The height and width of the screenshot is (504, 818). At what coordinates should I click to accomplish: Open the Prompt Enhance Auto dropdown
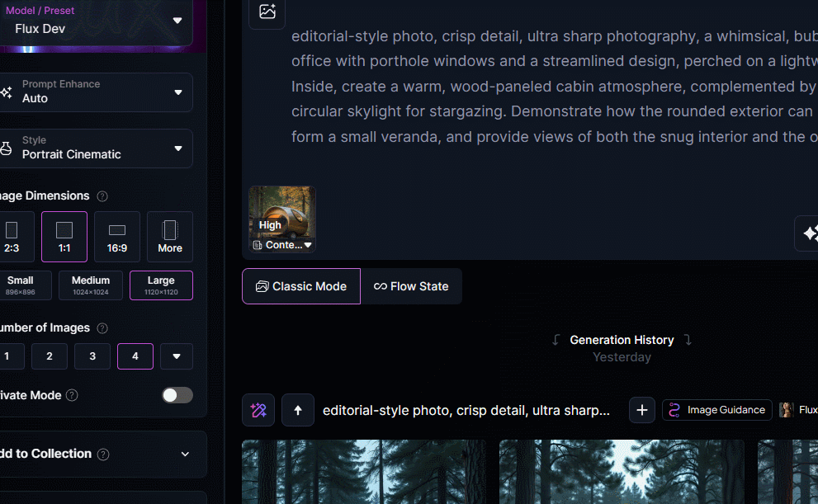pos(96,92)
